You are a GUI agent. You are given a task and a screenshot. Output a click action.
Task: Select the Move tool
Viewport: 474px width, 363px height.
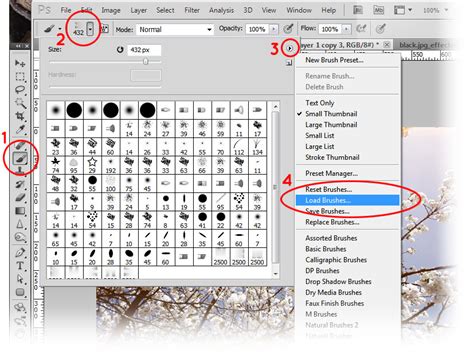click(x=20, y=63)
